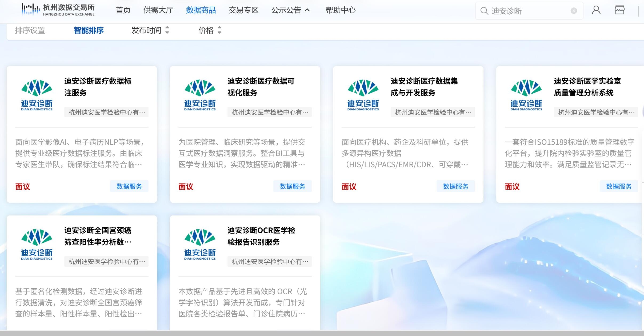
Task: Click provider tag on 医疗数据可视化服务 card
Action: (x=270, y=112)
